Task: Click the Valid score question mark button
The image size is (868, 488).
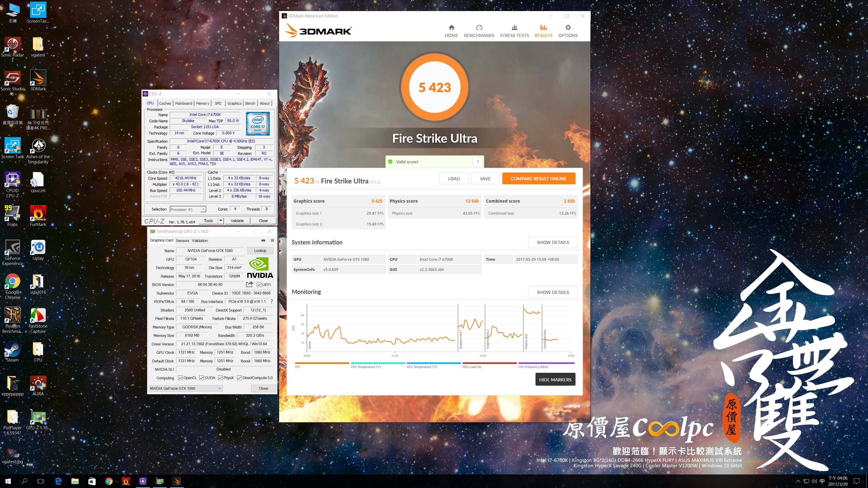Action: 477,162
